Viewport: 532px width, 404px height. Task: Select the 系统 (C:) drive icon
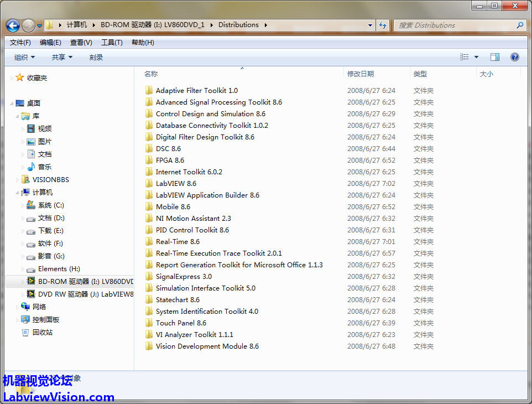(x=31, y=205)
